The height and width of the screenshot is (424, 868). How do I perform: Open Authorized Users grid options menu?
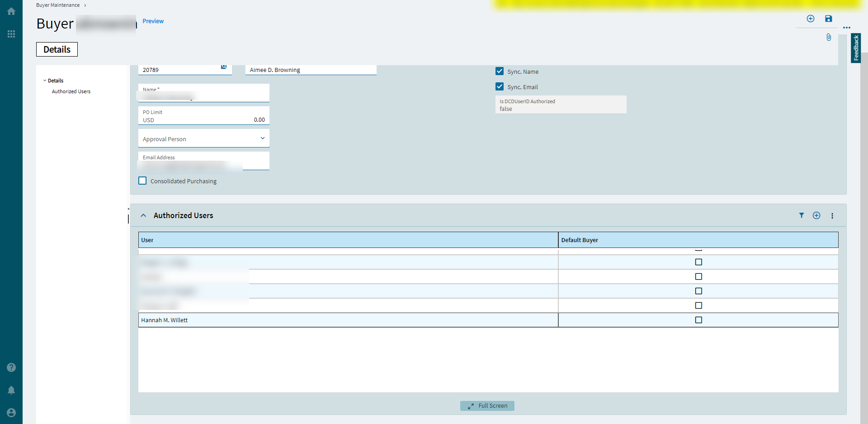pyautogui.click(x=832, y=216)
